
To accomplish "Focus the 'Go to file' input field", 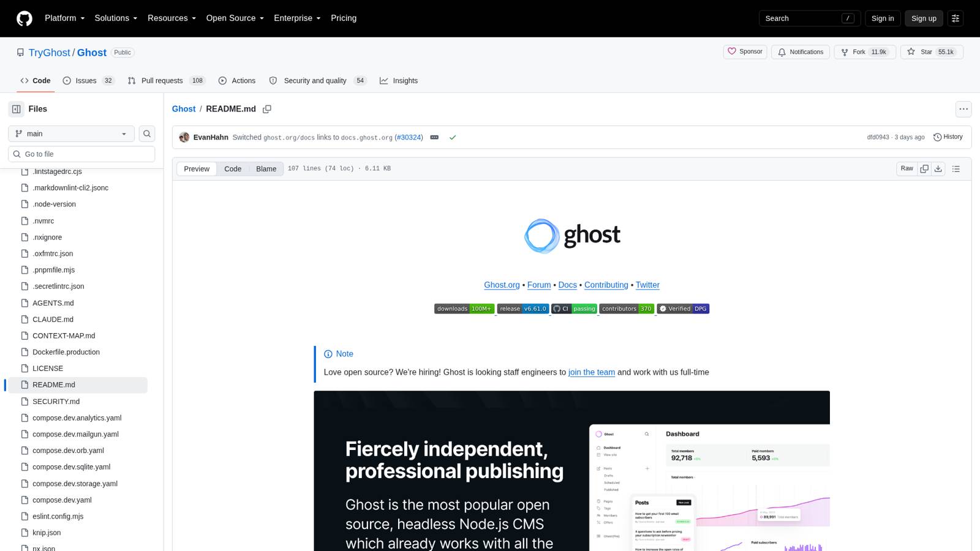I will coord(81,154).
